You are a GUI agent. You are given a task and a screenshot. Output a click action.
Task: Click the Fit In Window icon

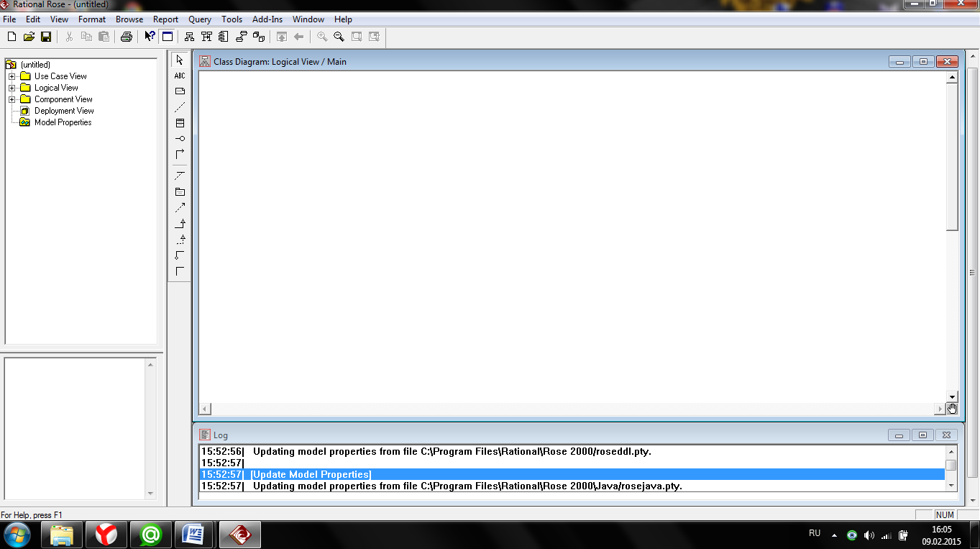[357, 37]
